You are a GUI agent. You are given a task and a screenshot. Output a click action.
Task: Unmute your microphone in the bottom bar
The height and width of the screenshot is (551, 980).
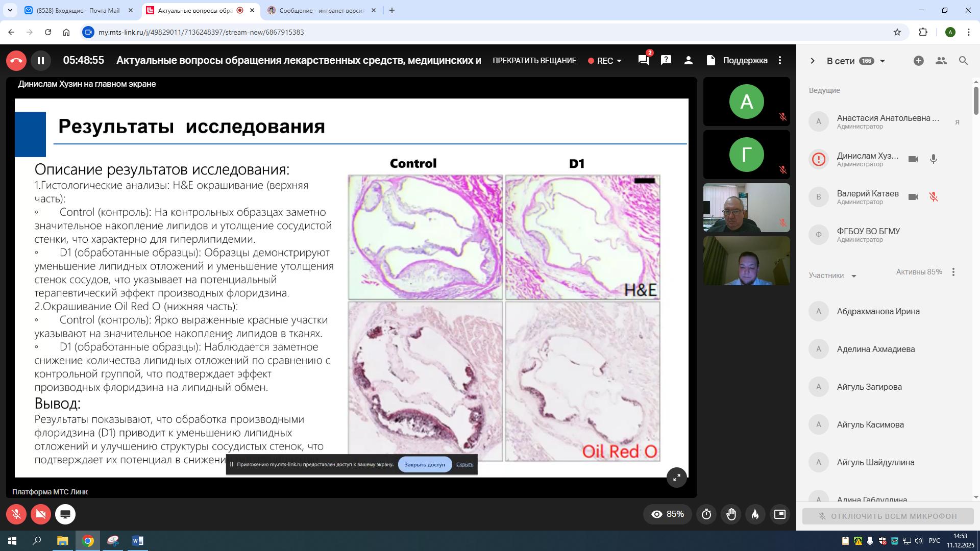pyautogui.click(x=16, y=515)
